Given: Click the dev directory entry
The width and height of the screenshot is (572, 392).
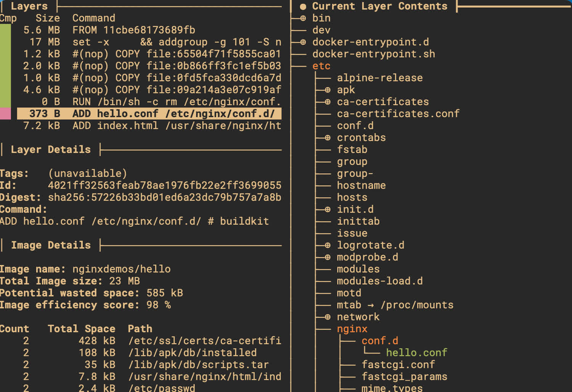Looking at the screenshot, I should 321,30.
